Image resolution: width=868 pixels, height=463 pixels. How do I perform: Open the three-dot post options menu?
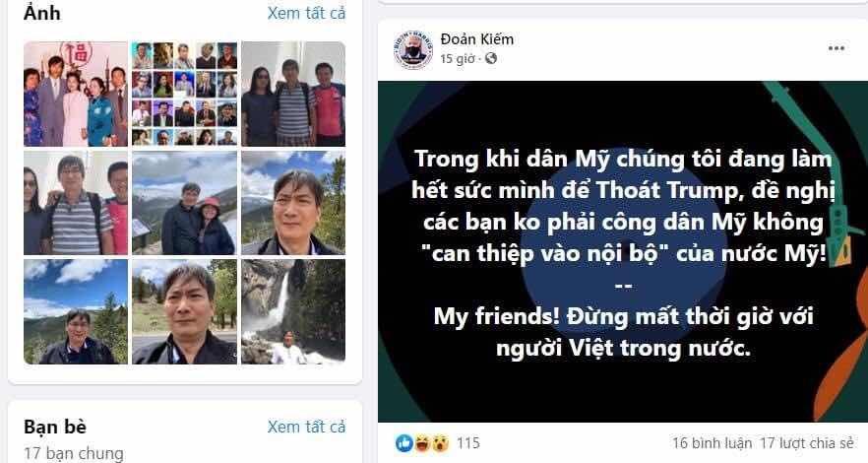click(836, 48)
